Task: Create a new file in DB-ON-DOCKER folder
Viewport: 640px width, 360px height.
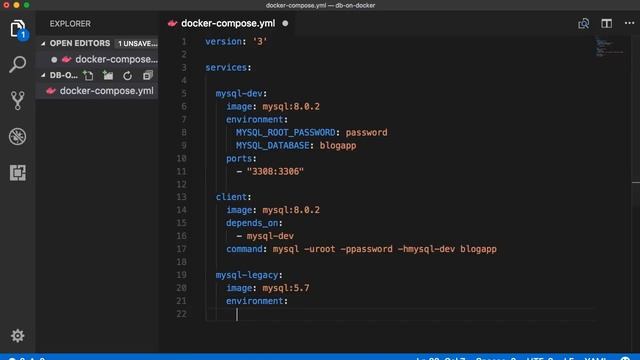Action: (88, 76)
